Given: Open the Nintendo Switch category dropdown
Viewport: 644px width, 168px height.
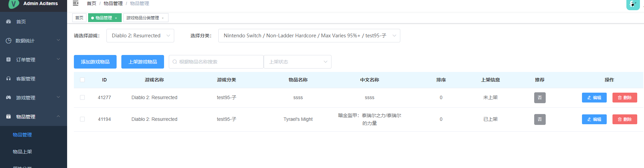Looking at the screenshot, I should [x=309, y=36].
